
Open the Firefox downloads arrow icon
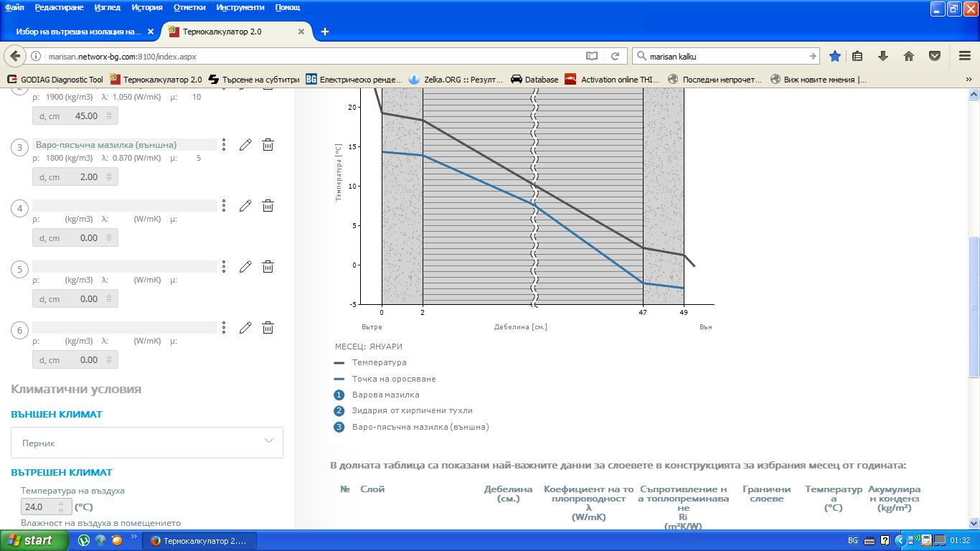[x=883, y=56]
